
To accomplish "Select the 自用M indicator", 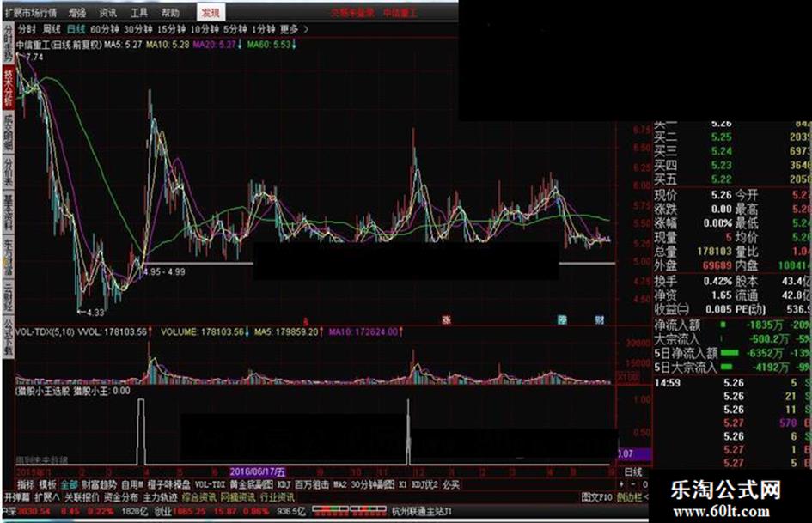I will 132,484.
